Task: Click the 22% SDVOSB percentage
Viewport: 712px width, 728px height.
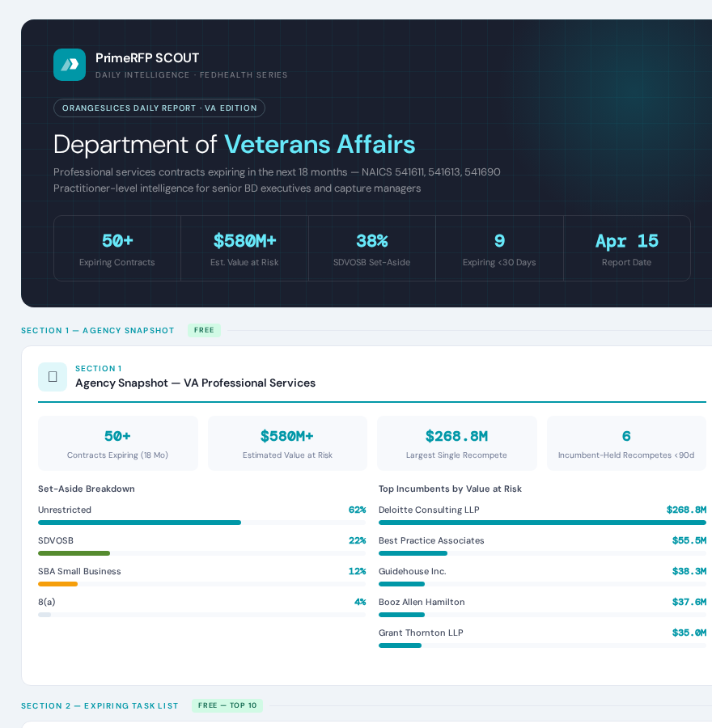Action: (x=357, y=540)
